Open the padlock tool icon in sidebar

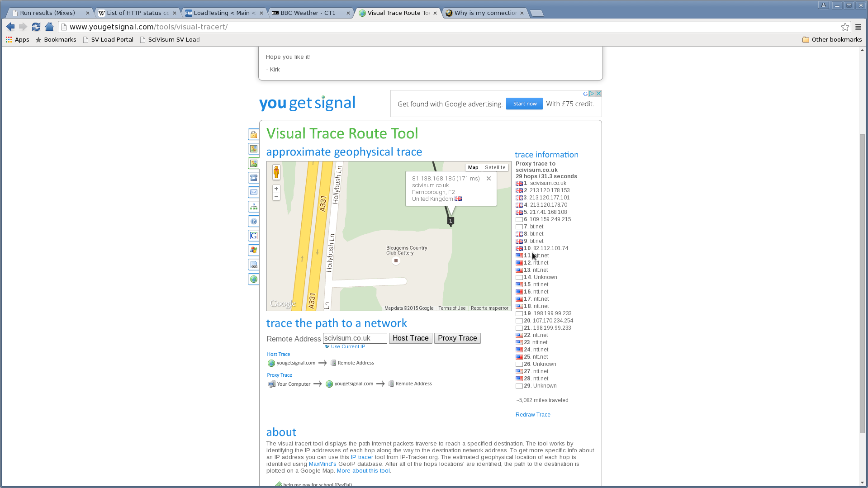254,134
